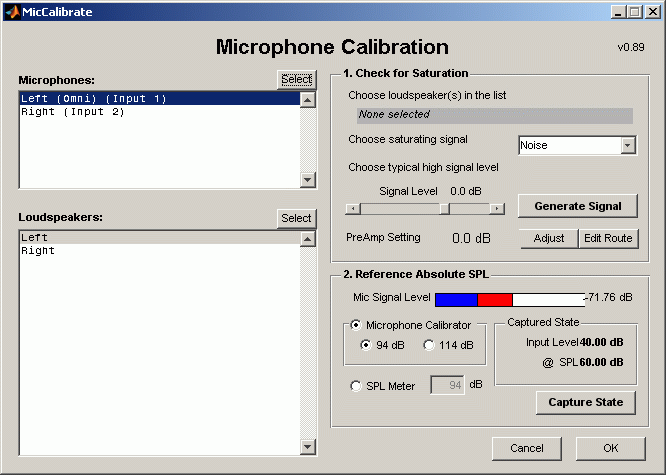Click the MATLAB icon in title bar
This screenshot has height=475, width=666.
13,11
